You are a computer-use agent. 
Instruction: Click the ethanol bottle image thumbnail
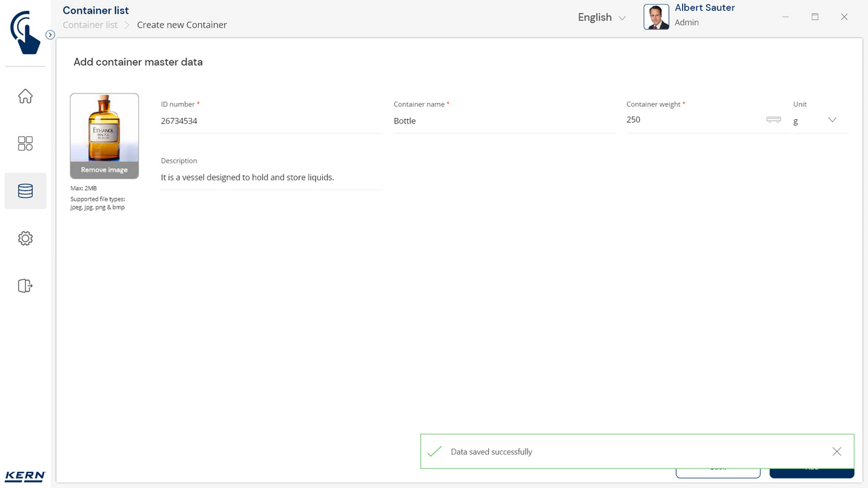(x=104, y=128)
